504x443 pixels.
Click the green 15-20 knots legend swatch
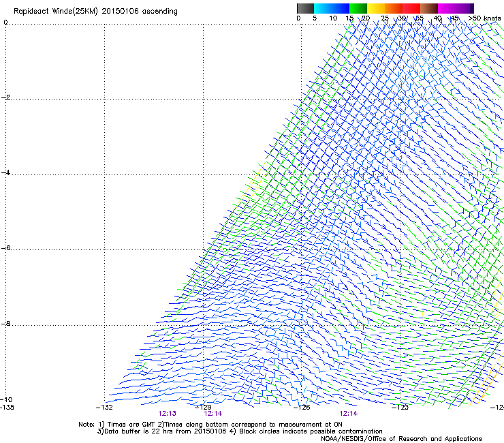click(358, 8)
